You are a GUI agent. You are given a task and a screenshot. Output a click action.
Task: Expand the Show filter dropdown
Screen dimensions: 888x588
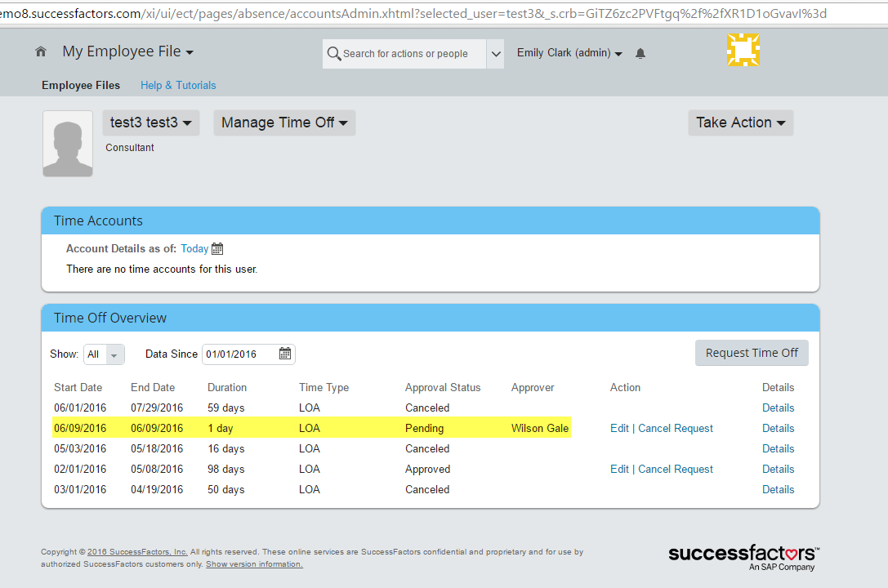point(105,354)
